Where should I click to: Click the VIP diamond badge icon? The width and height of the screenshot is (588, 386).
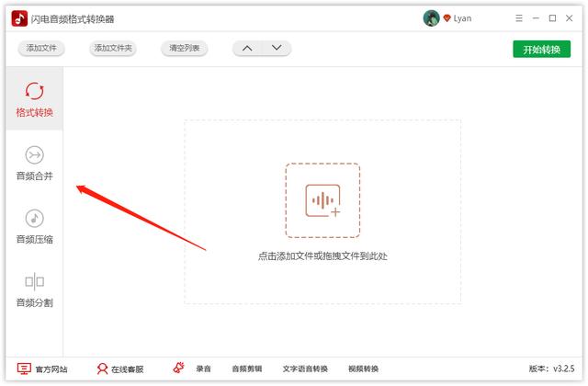coord(447,18)
